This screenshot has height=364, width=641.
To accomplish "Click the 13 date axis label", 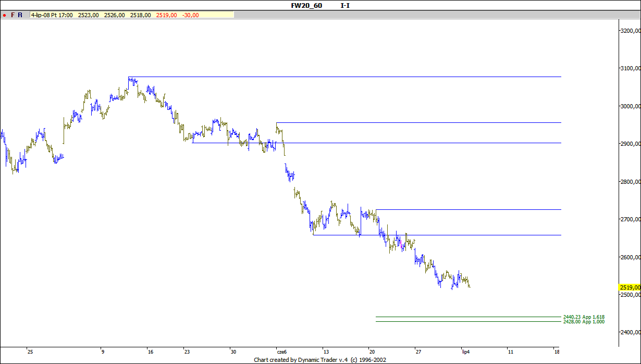I will 326,352.
